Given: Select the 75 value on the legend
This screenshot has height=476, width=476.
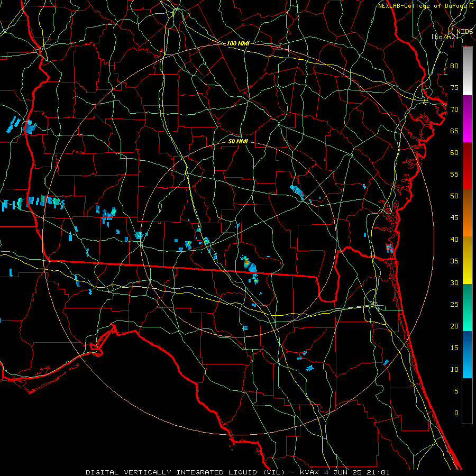Looking at the screenshot, I should (454, 87).
